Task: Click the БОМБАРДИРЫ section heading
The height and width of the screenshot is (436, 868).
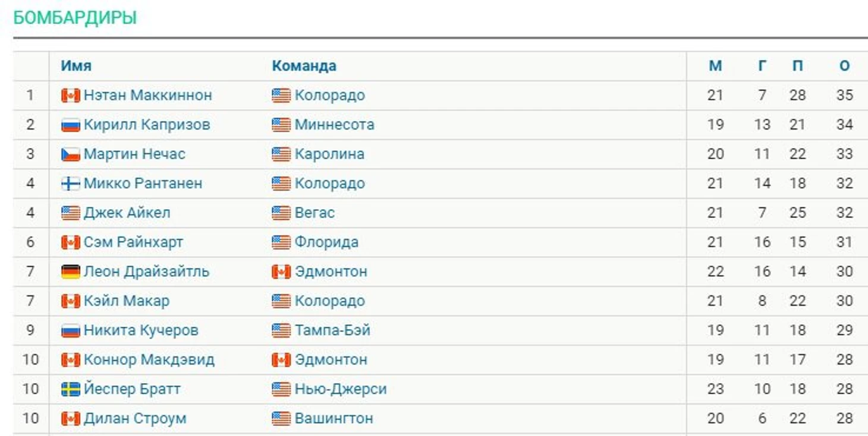Action: [x=75, y=18]
